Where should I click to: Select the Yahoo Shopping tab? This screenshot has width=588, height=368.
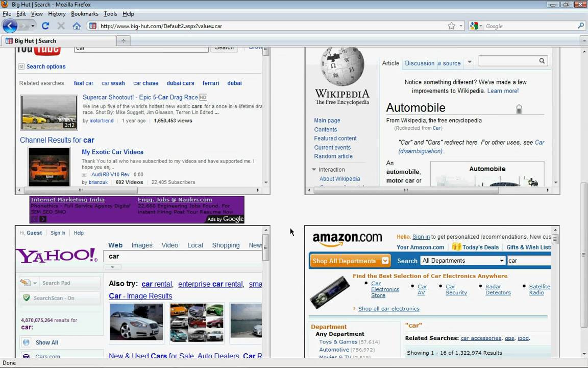[x=226, y=245]
